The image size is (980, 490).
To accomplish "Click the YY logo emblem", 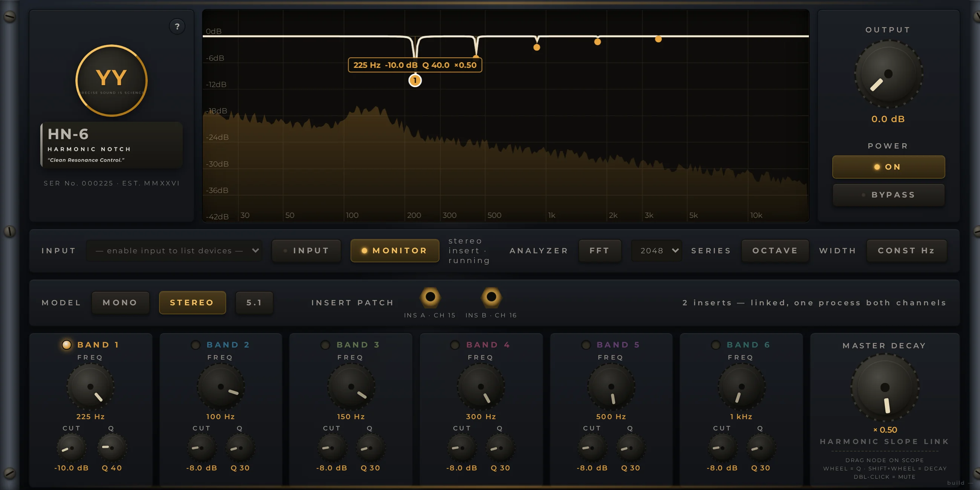I will click(x=112, y=81).
